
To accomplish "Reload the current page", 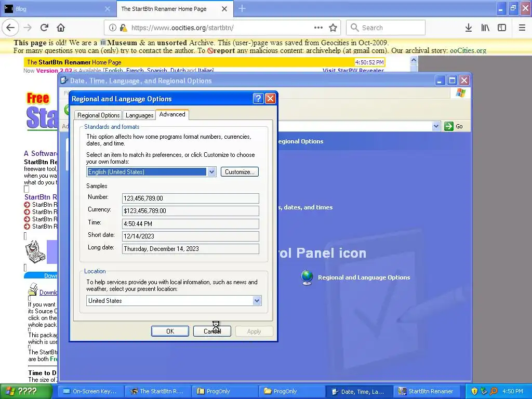I will [x=45, y=28].
